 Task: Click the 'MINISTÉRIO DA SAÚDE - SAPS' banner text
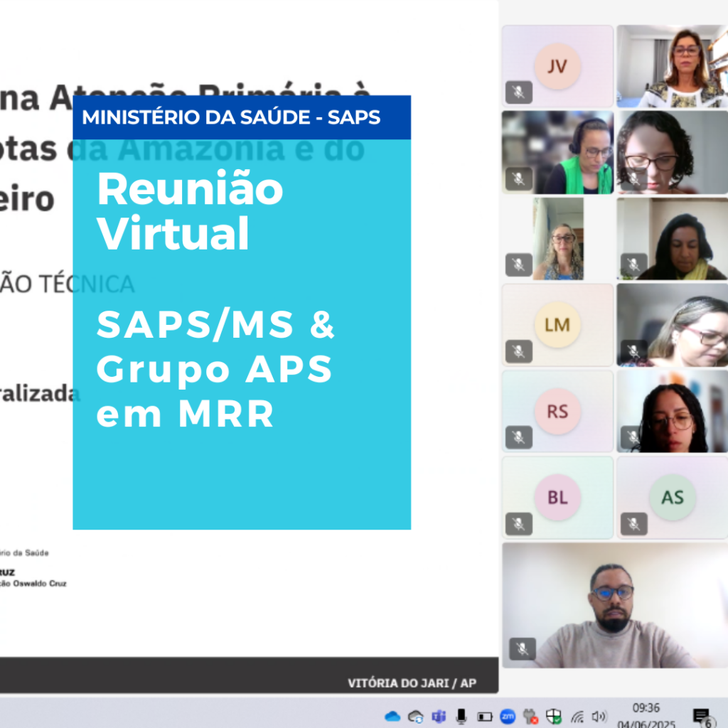click(231, 117)
